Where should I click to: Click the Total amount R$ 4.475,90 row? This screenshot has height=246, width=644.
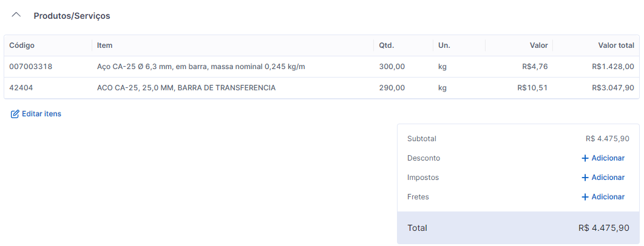518,228
